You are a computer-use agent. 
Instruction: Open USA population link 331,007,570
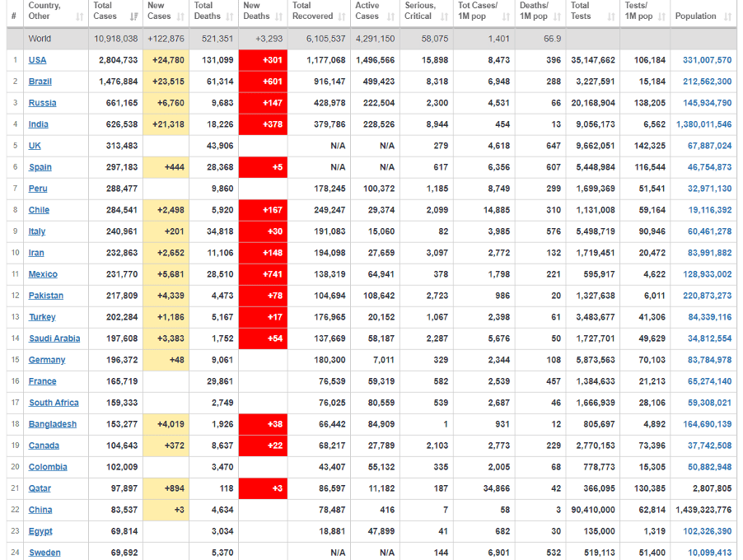[x=707, y=60]
